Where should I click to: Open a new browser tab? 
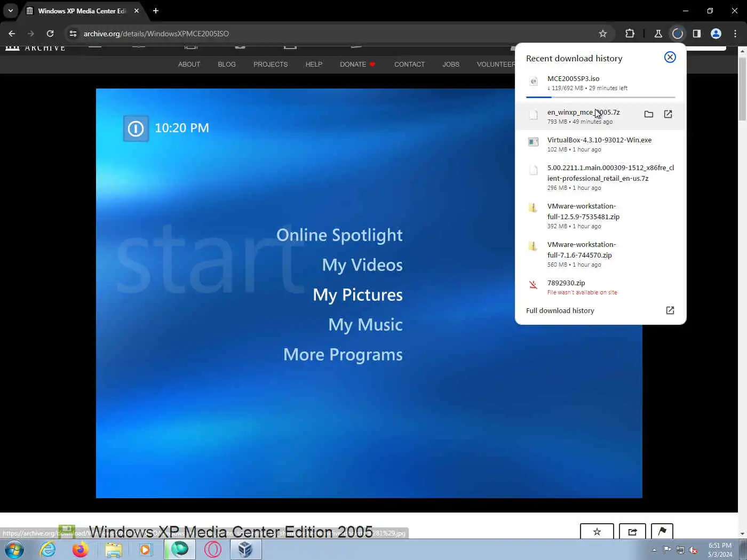pyautogui.click(x=156, y=11)
